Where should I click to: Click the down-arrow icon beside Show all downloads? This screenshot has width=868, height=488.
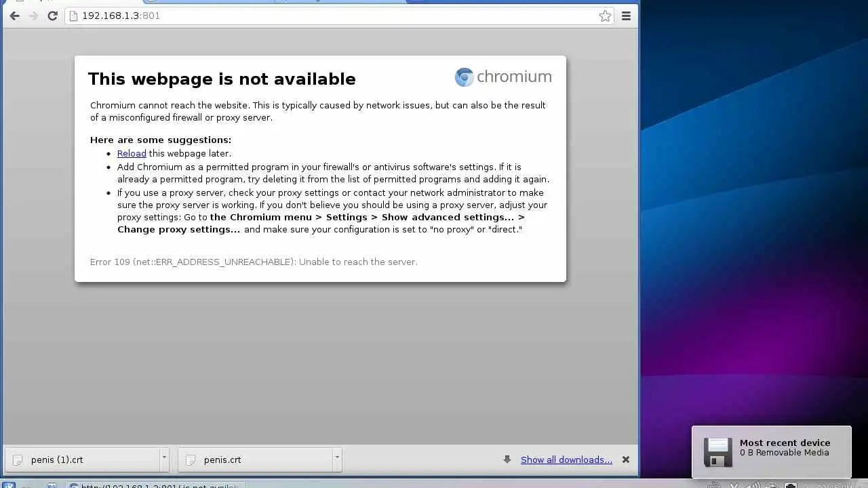pyautogui.click(x=507, y=460)
